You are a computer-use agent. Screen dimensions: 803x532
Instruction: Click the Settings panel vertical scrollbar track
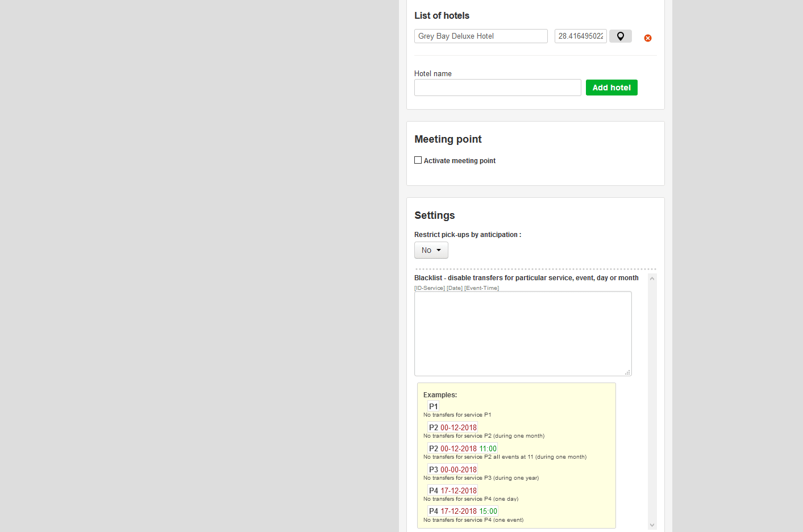[x=652, y=398]
